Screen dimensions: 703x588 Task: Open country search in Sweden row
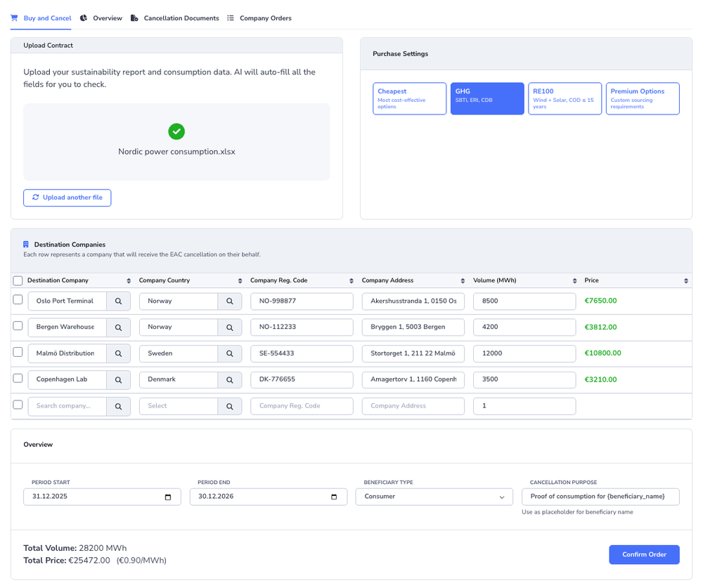click(230, 353)
